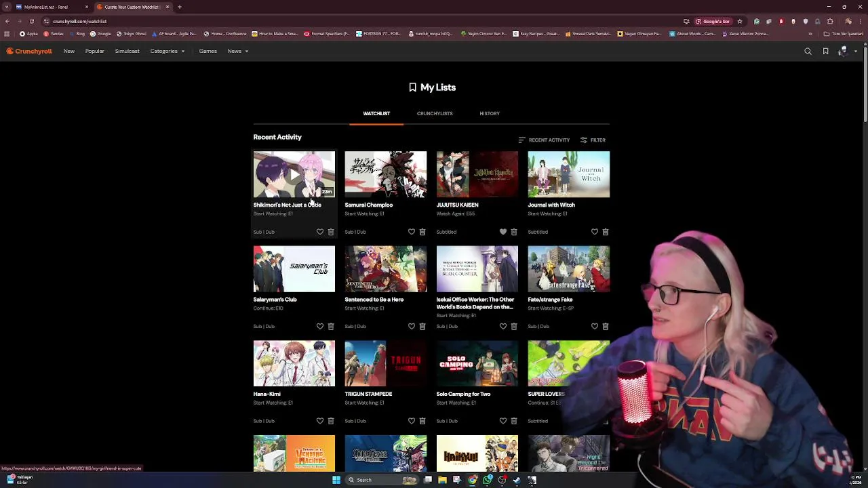Favorite Shikimori's Not Just a Cutie

coord(320,232)
